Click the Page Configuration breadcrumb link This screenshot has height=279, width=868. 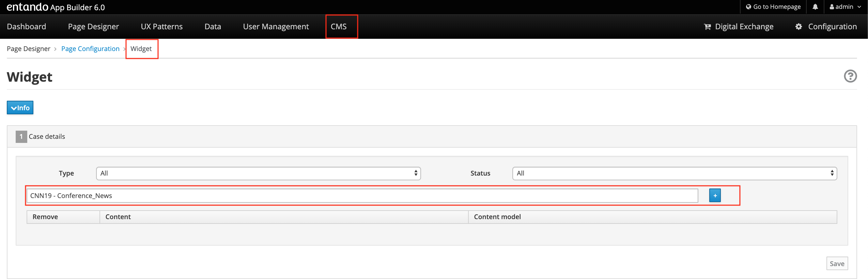click(90, 49)
